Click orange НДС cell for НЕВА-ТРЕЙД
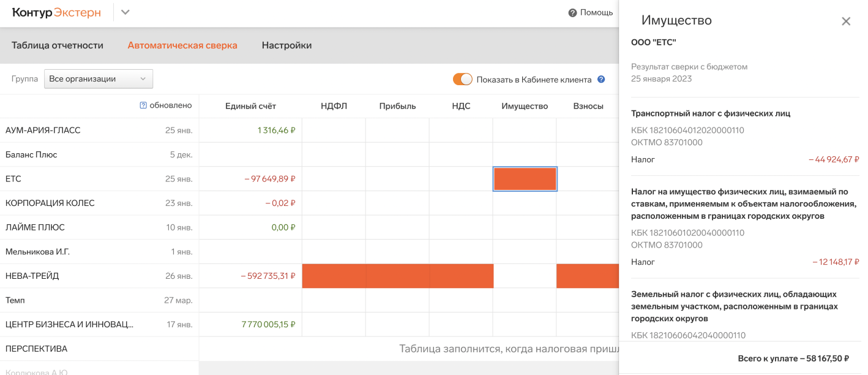This screenshot has width=868, height=375. (461, 276)
